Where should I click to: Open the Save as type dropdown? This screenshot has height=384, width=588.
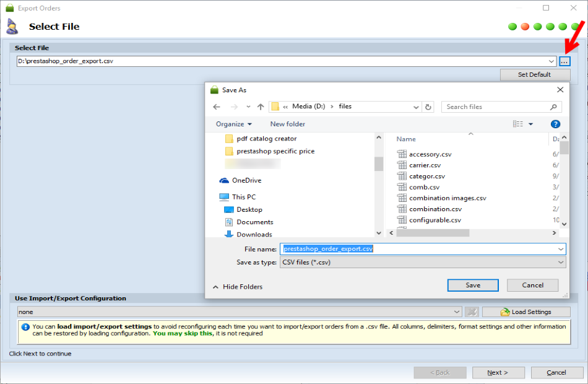pyautogui.click(x=423, y=263)
